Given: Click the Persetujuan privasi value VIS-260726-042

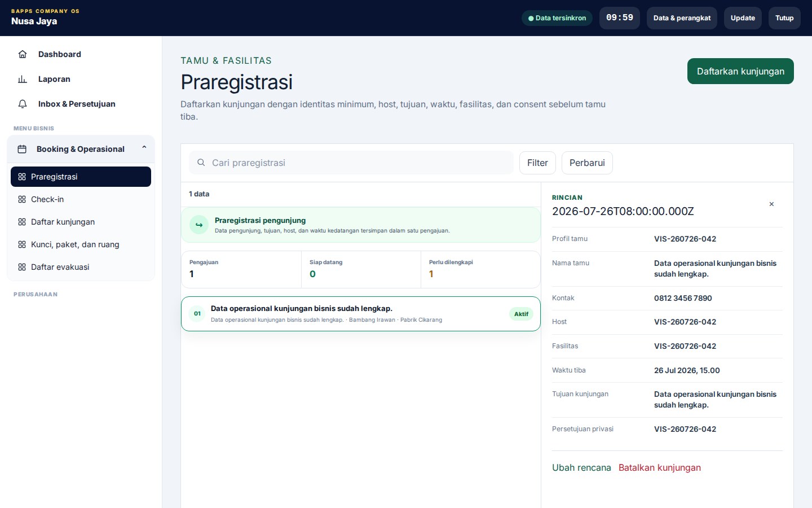Looking at the screenshot, I should pyautogui.click(x=685, y=429).
